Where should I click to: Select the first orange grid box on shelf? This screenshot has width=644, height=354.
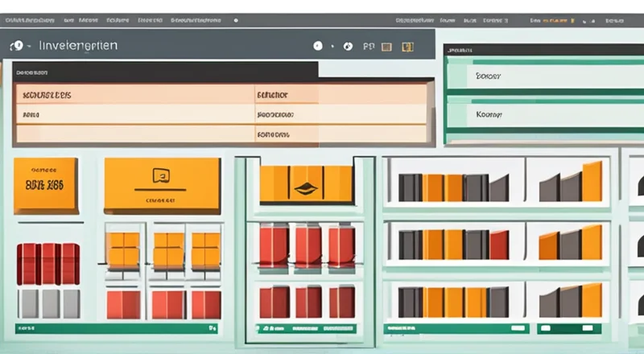pyautogui.click(x=123, y=249)
